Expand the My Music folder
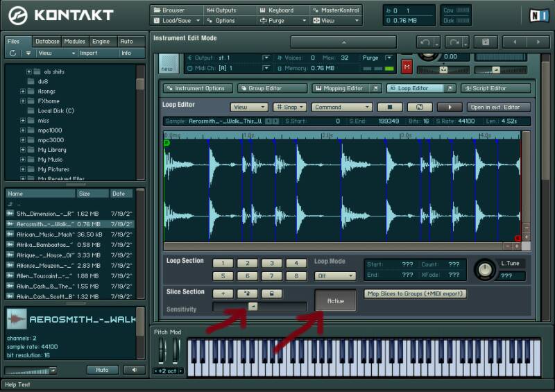555x392 pixels. tap(23, 160)
